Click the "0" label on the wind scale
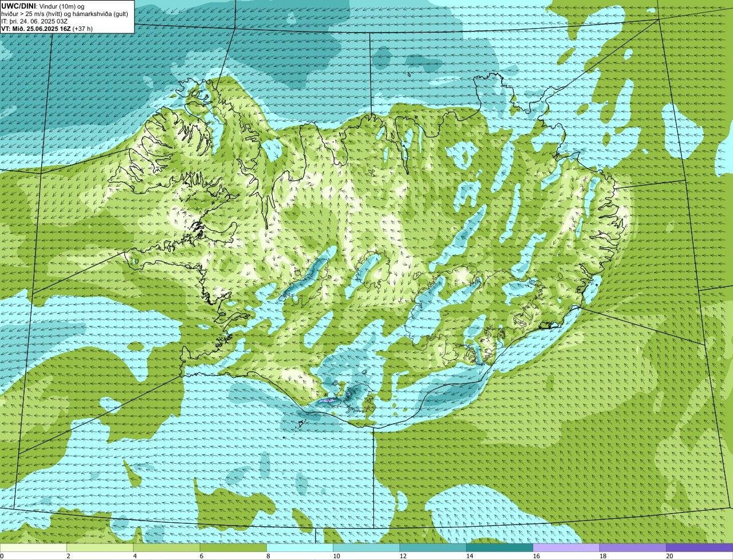 click(2, 556)
